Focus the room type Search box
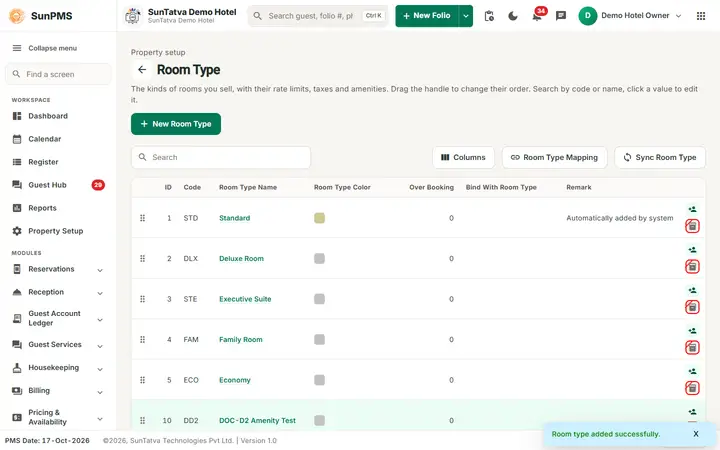This screenshot has width=720, height=450. pyautogui.click(x=221, y=158)
